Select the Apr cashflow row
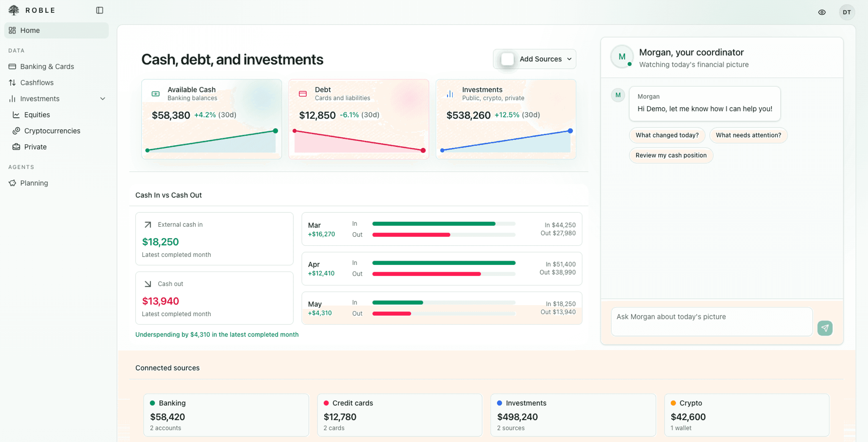 [x=442, y=269]
